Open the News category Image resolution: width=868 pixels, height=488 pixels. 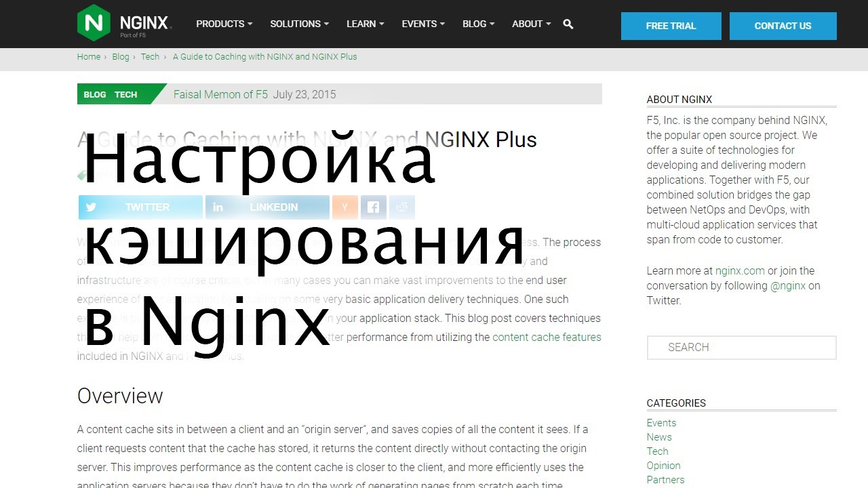pyautogui.click(x=659, y=437)
